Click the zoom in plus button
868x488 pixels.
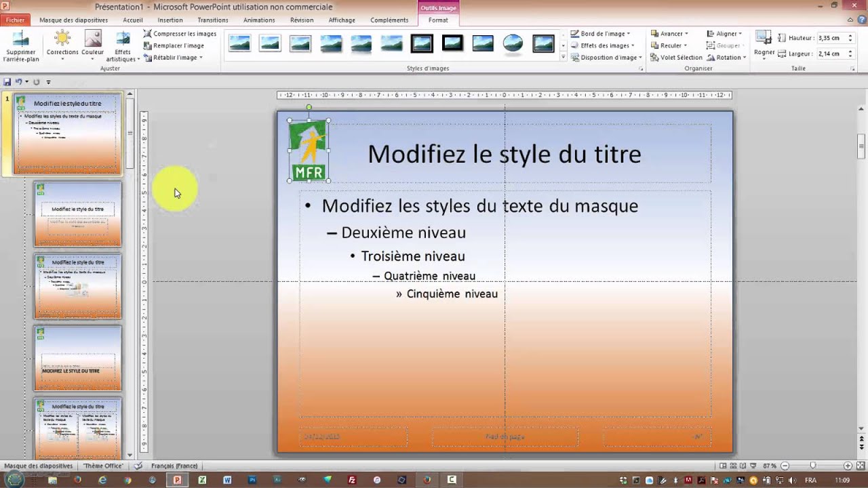click(x=848, y=466)
